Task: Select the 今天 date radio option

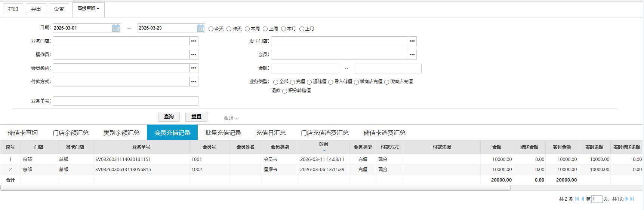Action: 211,29
